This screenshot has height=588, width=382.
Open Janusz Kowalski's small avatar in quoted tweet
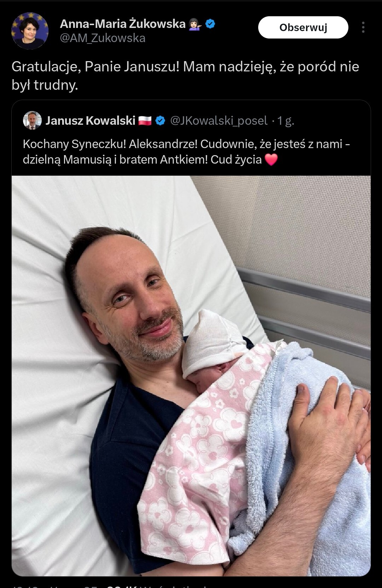pos(32,120)
